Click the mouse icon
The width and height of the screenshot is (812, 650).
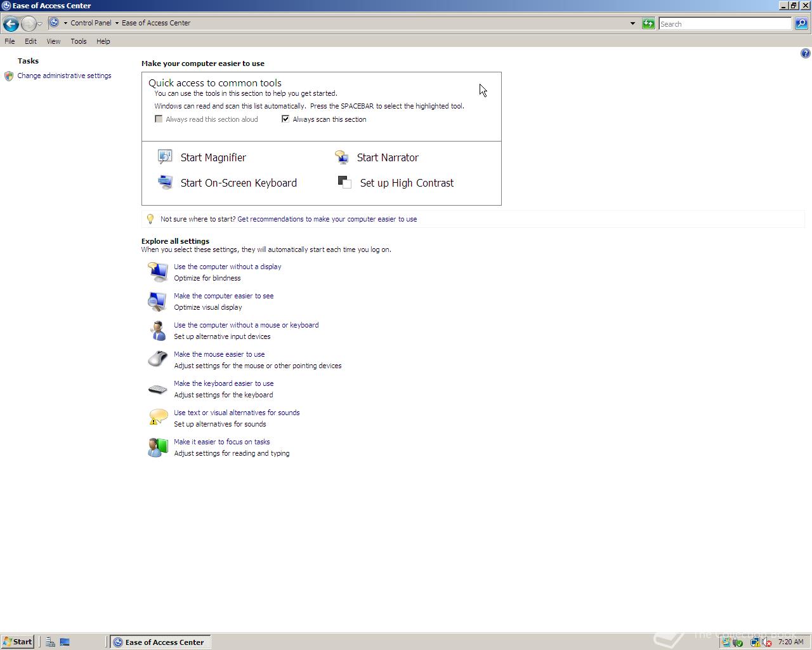coord(157,359)
